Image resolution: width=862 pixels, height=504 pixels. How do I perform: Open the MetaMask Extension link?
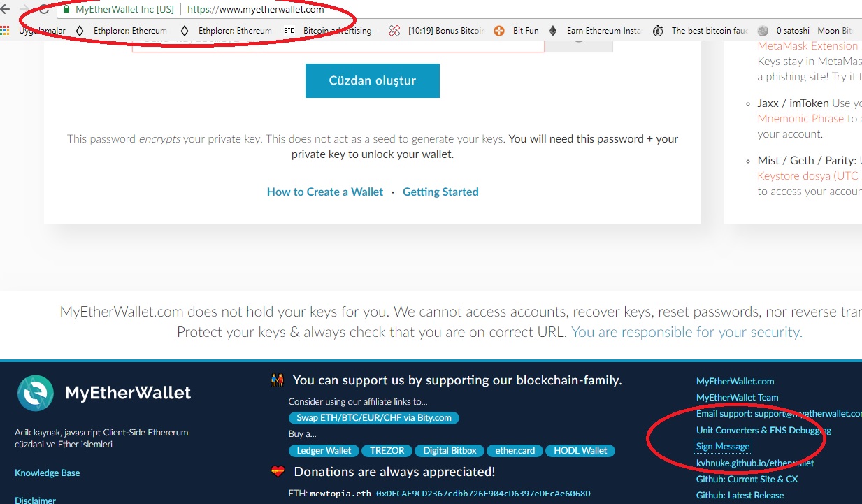(807, 45)
